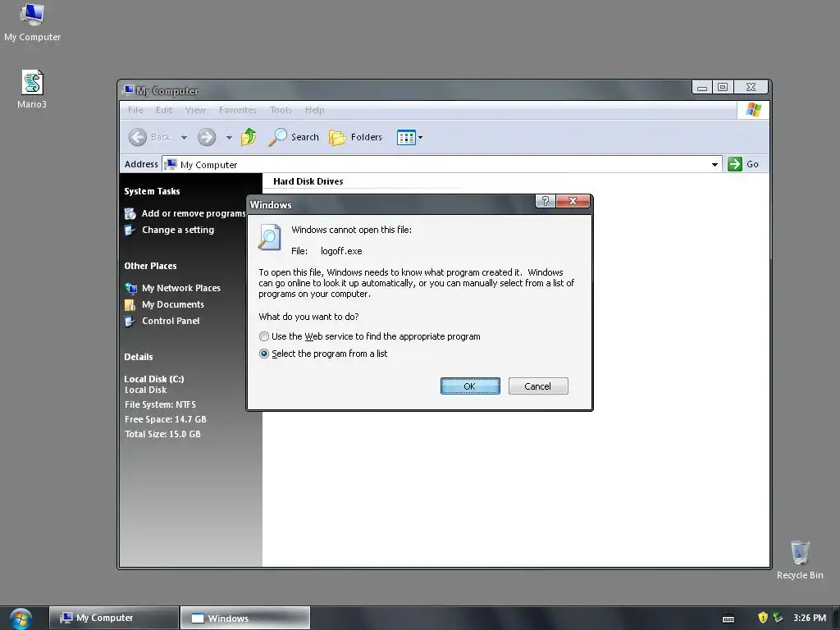Image resolution: width=840 pixels, height=630 pixels.
Task: Click the network connection tray icon
Action: tap(778, 618)
